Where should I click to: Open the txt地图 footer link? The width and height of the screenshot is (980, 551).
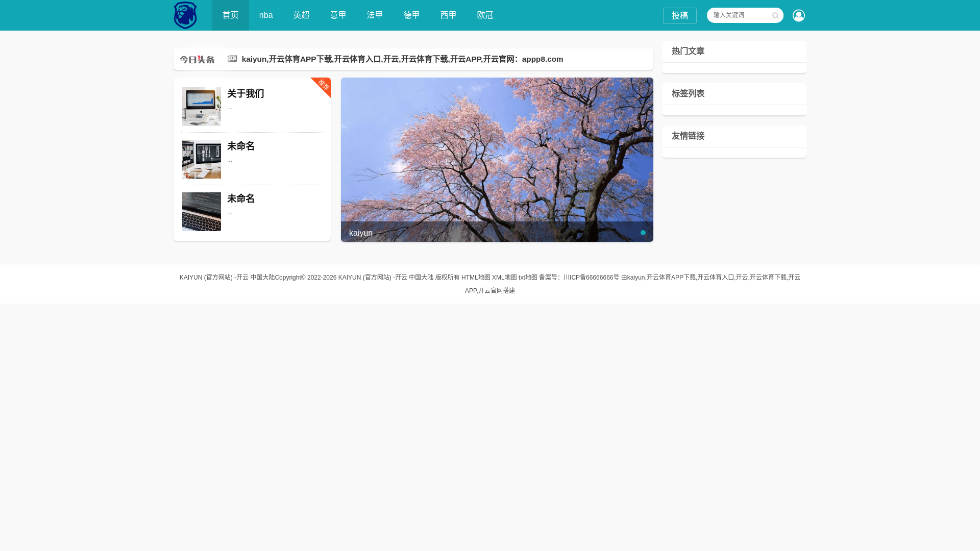click(x=528, y=278)
